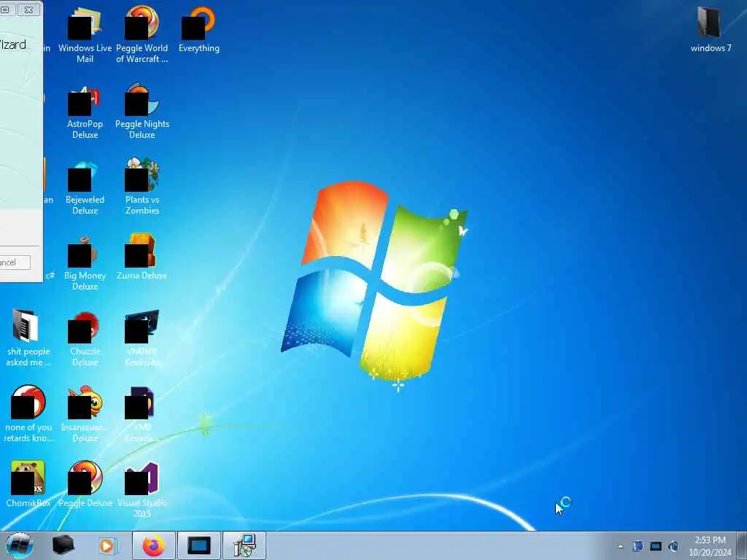Click the 'Zuma Deluxe' icon label text
747x560 pixels.
pyautogui.click(x=142, y=275)
